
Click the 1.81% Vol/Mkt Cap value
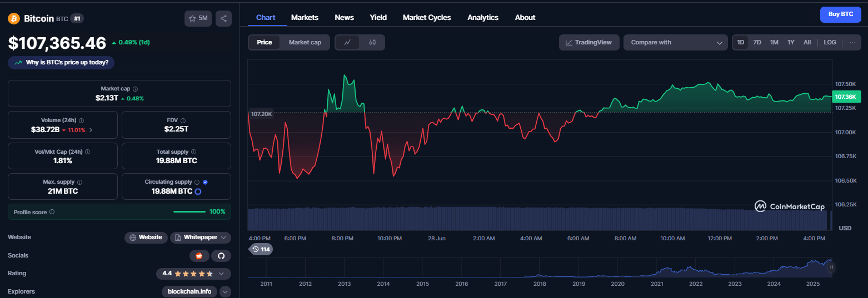click(63, 161)
